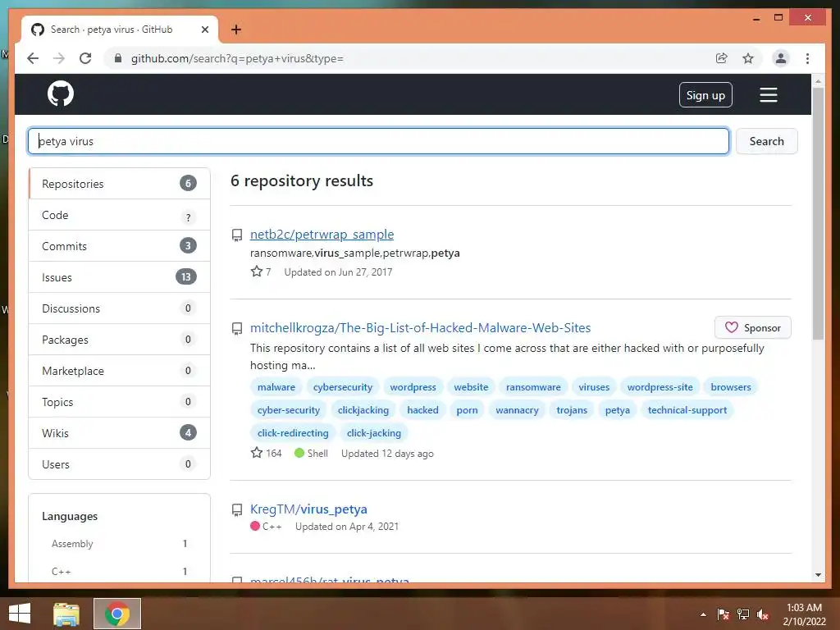Viewport: 840px width, 630px height.
Task: Click Action Center flag tray icon
Action: click(x=724, y=614)
